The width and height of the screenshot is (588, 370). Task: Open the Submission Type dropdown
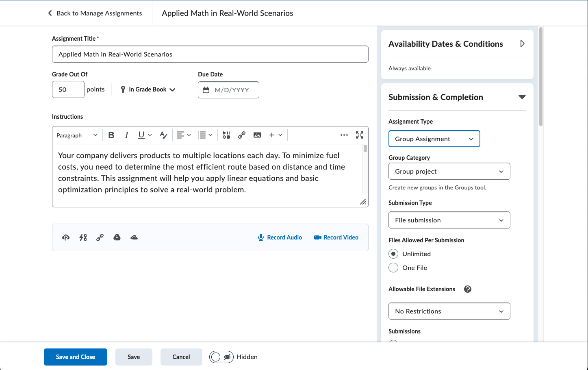449,220
